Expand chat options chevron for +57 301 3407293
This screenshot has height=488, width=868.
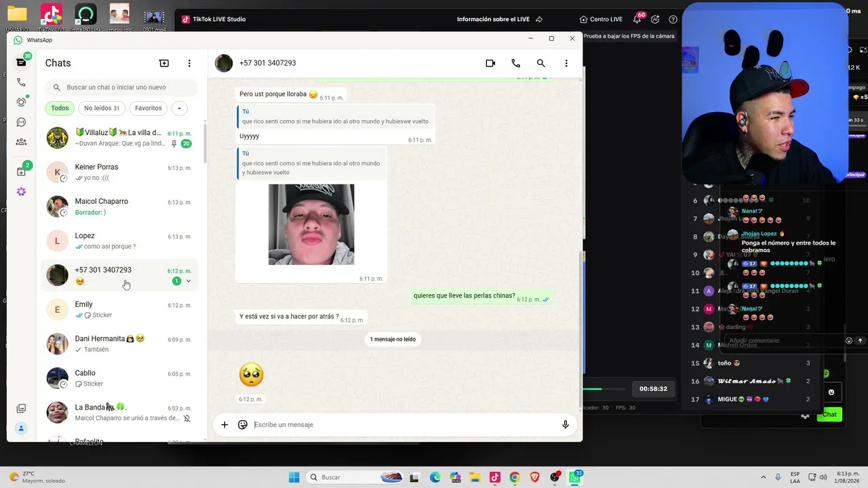(189, 281)
